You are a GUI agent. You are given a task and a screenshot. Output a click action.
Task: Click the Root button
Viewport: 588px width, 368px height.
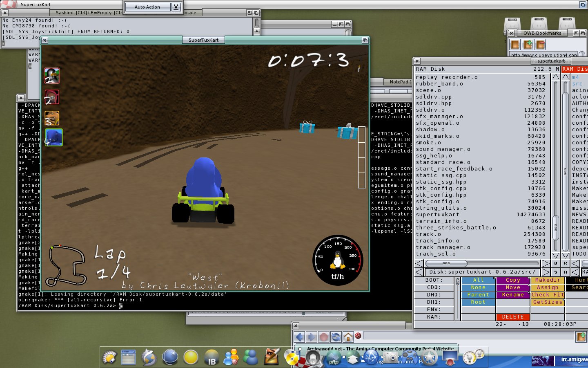tap(478, 302)
